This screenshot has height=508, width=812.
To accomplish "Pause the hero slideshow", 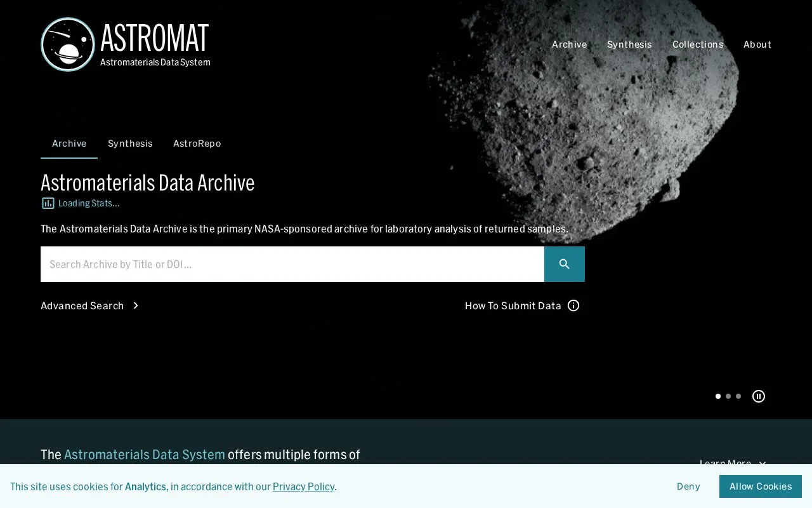I will [x=759, y=396].
